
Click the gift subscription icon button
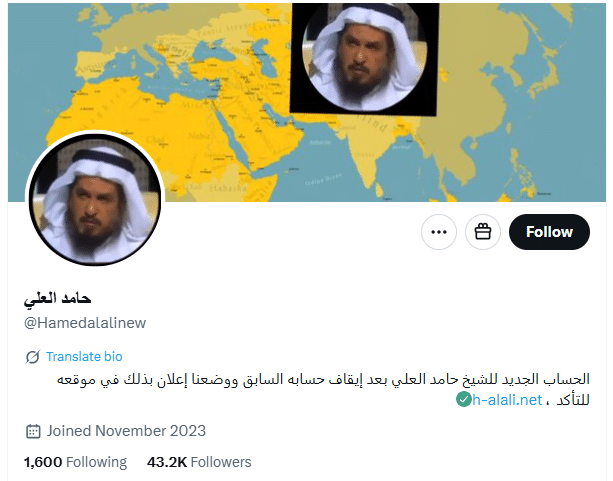click(x=483, y=232)
